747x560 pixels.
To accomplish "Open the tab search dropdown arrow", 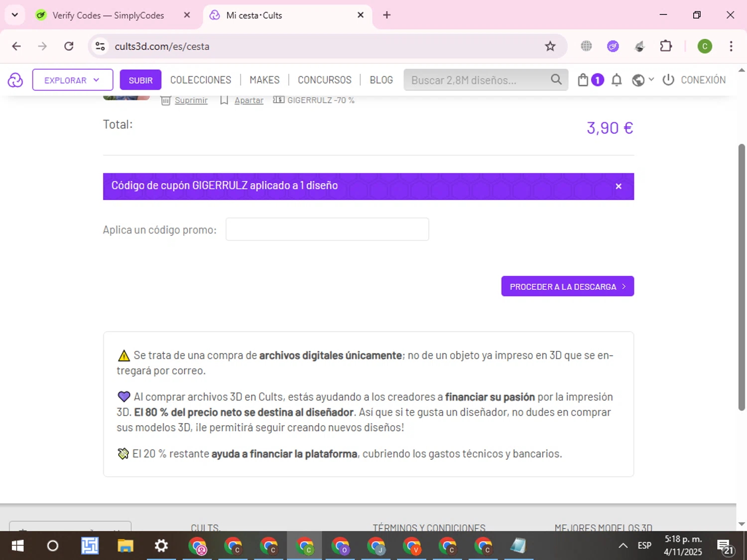I will click(x=15, y=15).
